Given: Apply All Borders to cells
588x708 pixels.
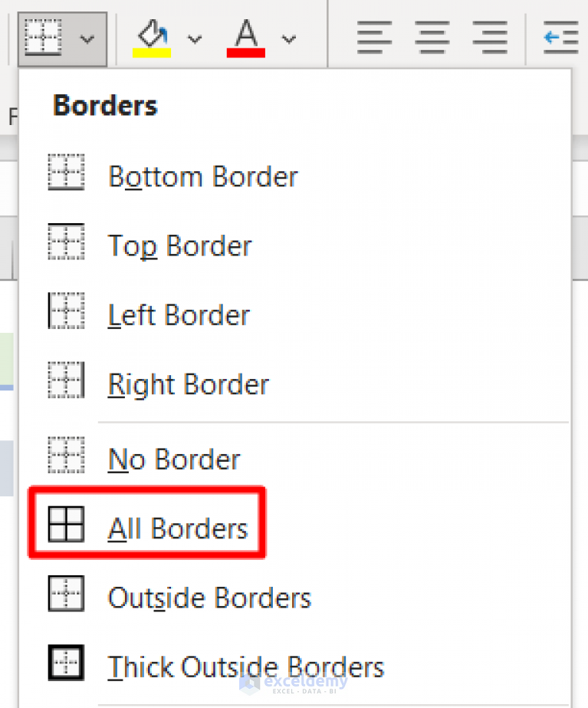Looking at the screenshot, I should pyautogui.click(x=178, y=529).
